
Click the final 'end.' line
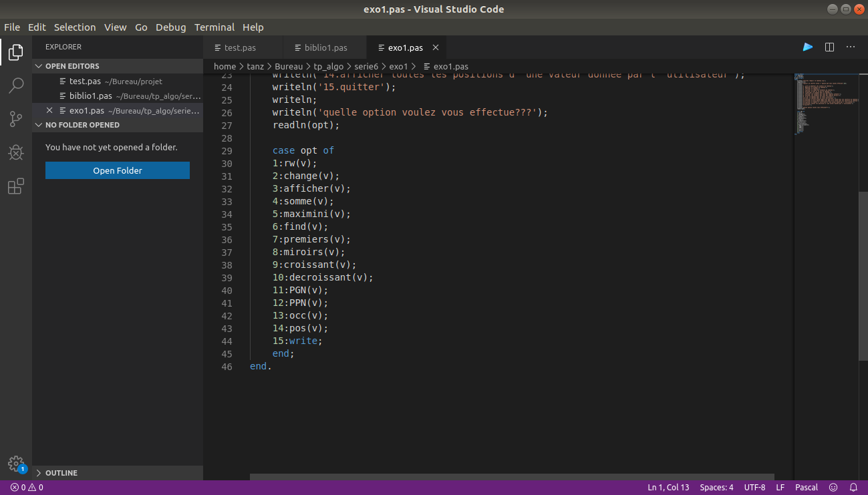261,367
